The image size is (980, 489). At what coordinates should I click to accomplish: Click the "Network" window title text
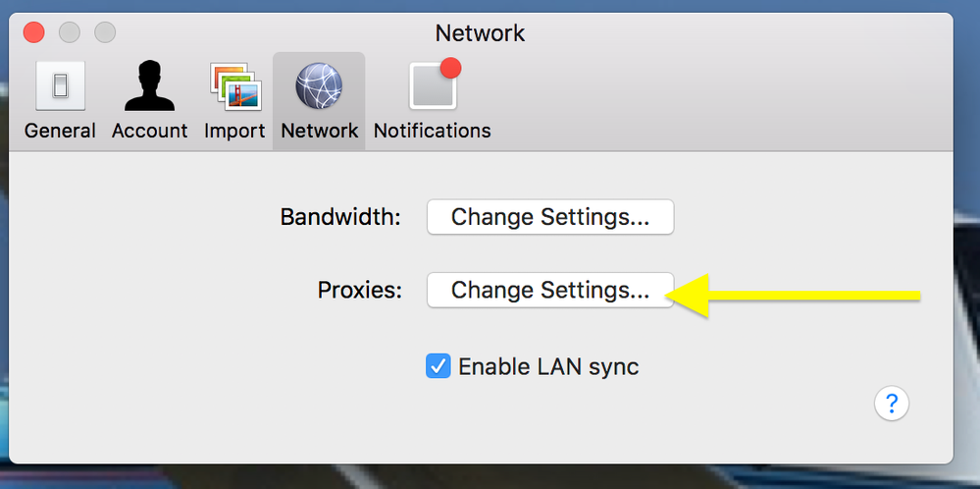coord(480,32)
